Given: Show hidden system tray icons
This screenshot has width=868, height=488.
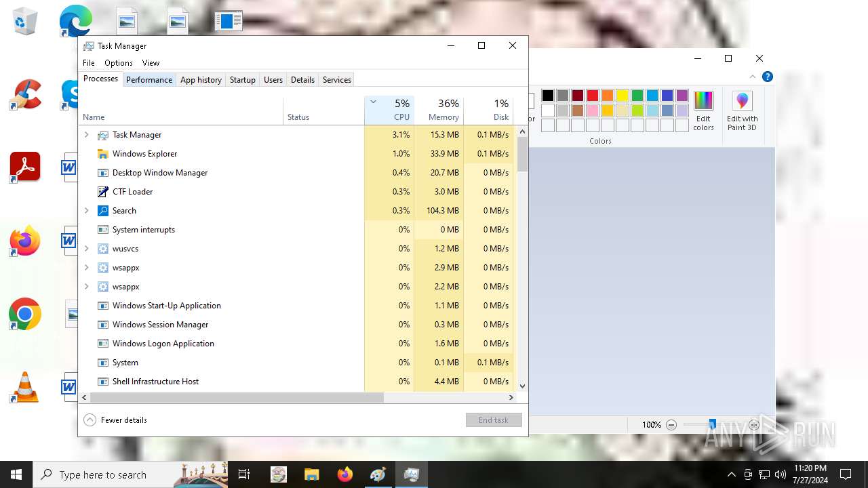Looking at the screenshot, I should (x=731, y=474).
